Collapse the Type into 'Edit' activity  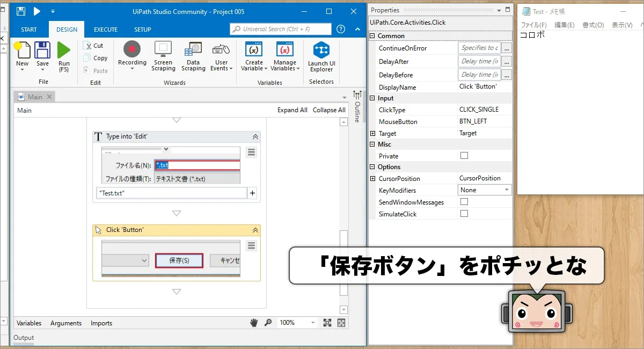click(x=255, y=137)
